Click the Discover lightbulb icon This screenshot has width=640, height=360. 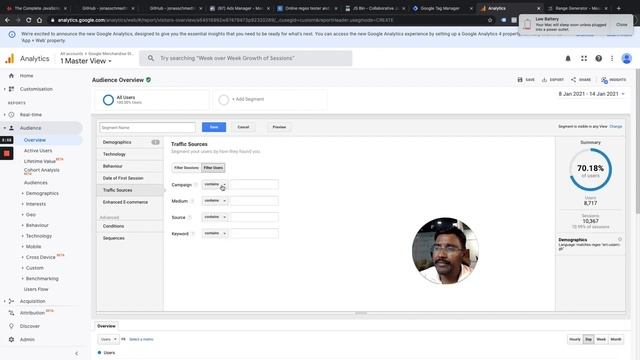[x=11, y=326]
